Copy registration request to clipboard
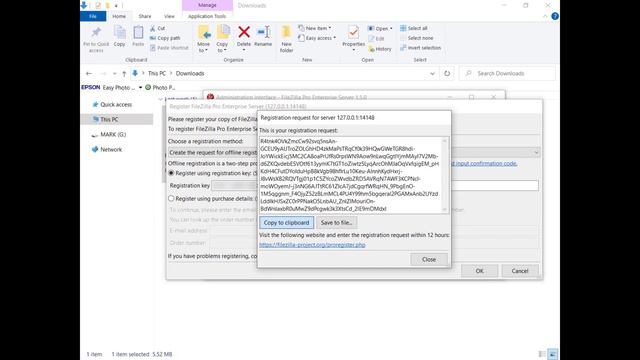Screen dimensions: 640x360 click(x=287, y=222)
